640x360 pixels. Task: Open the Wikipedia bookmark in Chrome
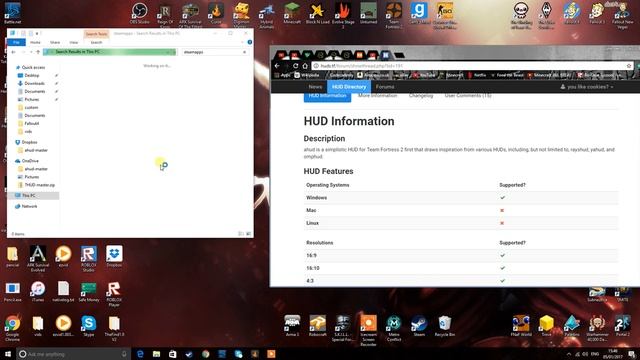click(307, 75)
